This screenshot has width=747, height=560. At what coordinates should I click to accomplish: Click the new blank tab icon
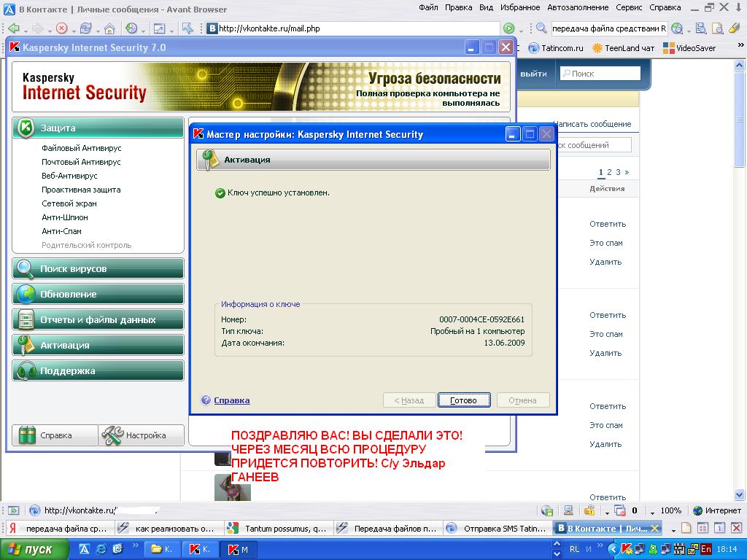point(686,528)
